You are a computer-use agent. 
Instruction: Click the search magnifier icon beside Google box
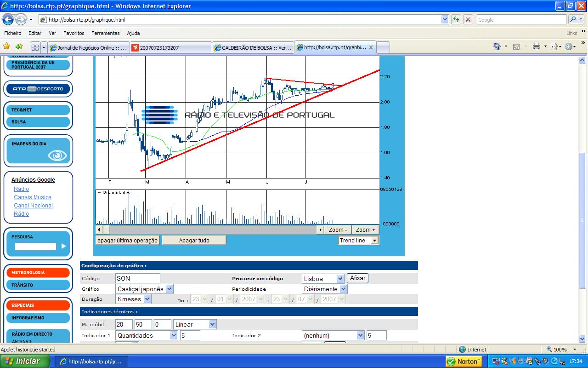click(x=572, y=19)
